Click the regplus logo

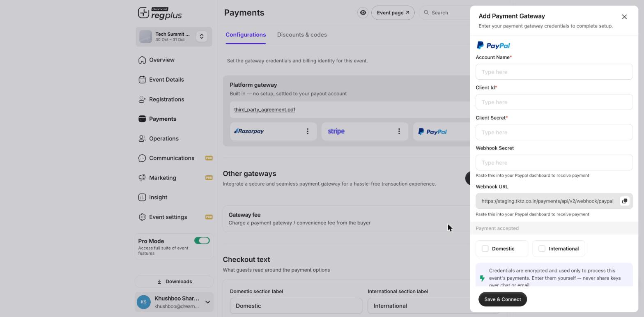click(x=160, y=13)
